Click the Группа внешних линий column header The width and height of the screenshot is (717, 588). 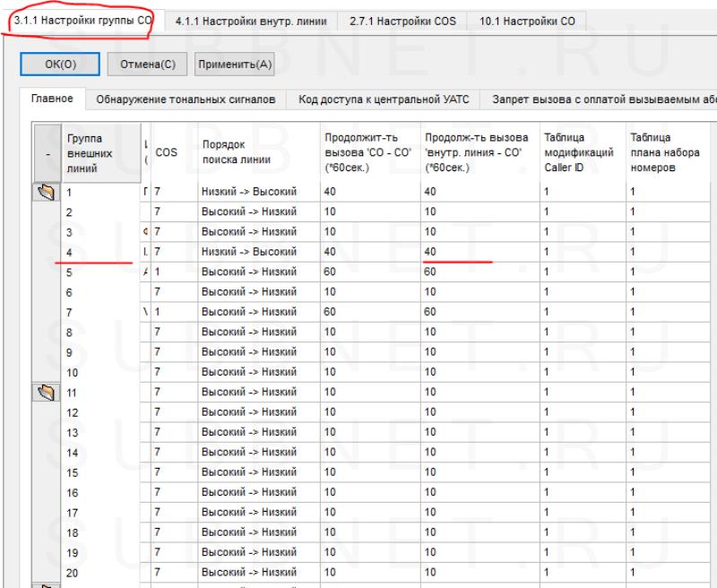pos(90,152)
